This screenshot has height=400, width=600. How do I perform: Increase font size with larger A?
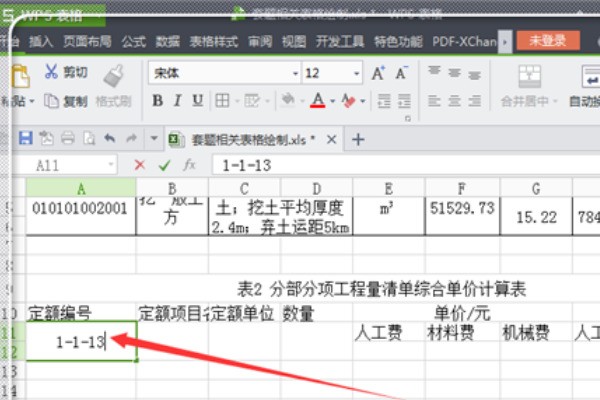[378, 73]
